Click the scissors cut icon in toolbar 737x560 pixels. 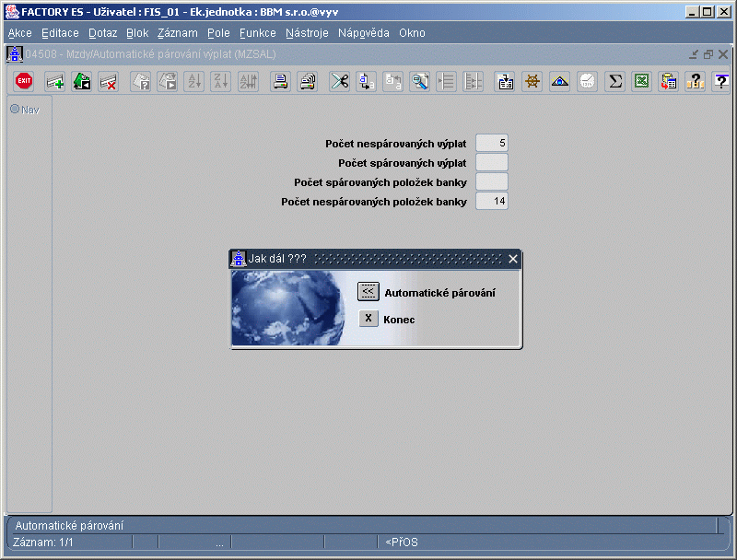[339, 81]
